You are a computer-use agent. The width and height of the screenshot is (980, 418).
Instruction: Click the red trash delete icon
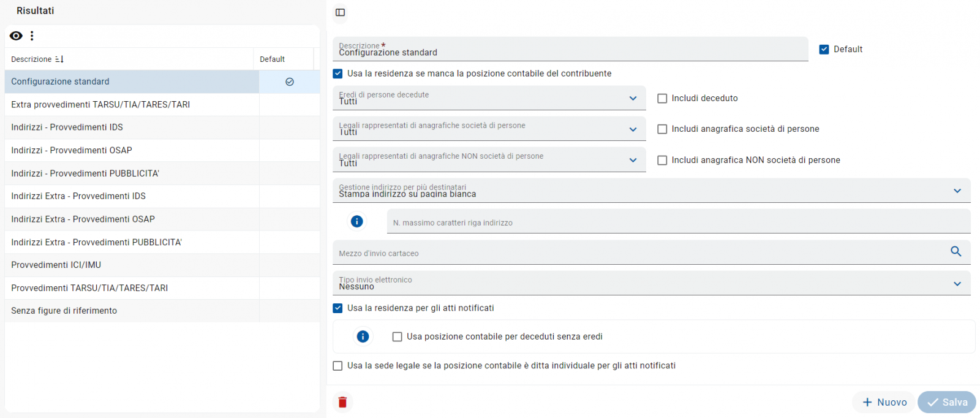pos(342,402)
